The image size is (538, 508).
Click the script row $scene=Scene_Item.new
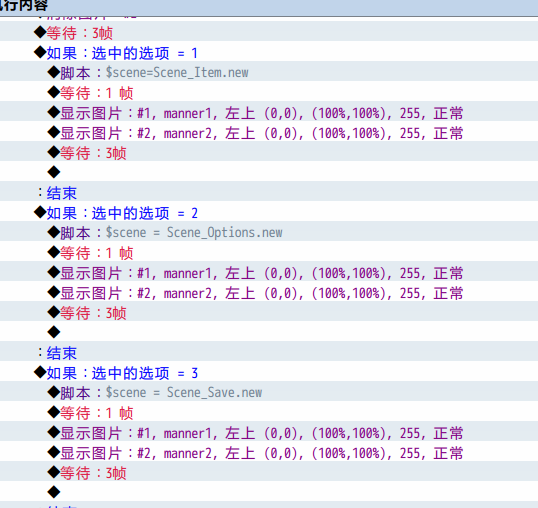coord(269,72)
